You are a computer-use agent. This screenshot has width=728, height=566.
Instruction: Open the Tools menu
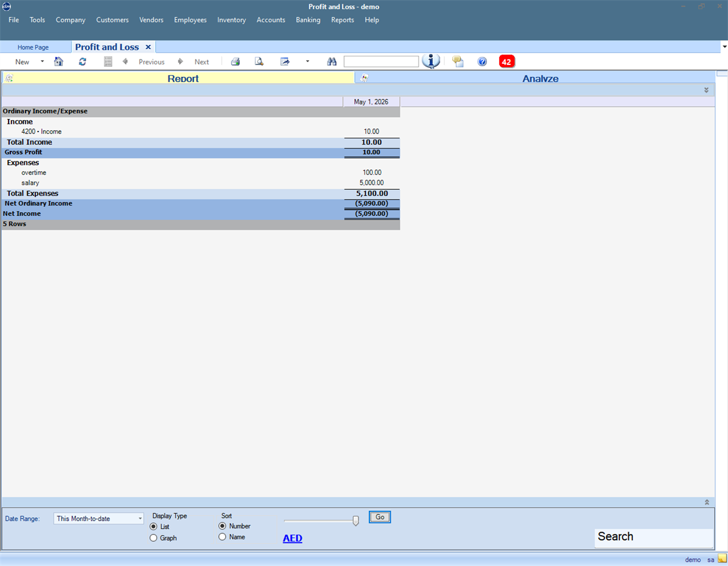click(38, 20)
